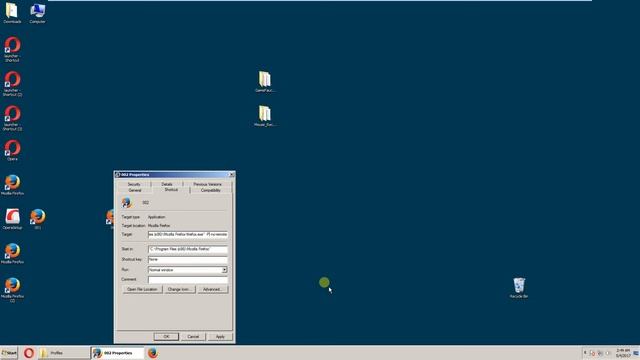
Task: Click the Change Icon... button
Action: click(x=180, y=289)
